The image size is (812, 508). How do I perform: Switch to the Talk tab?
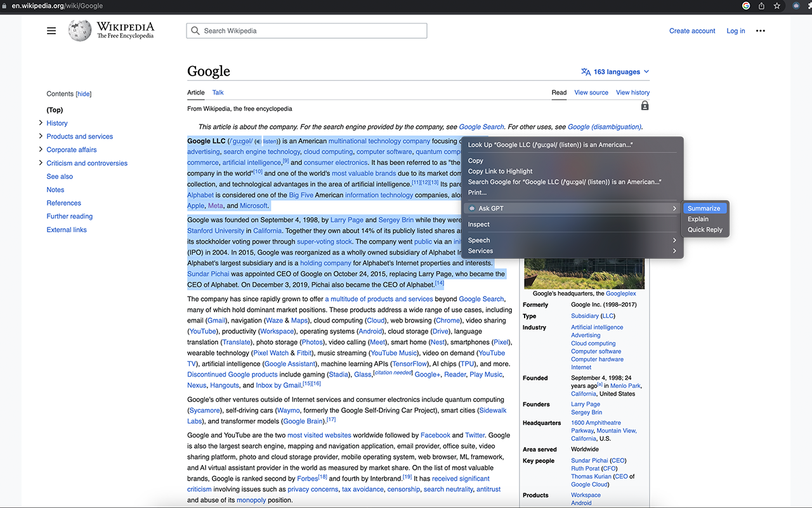[218, 93]
